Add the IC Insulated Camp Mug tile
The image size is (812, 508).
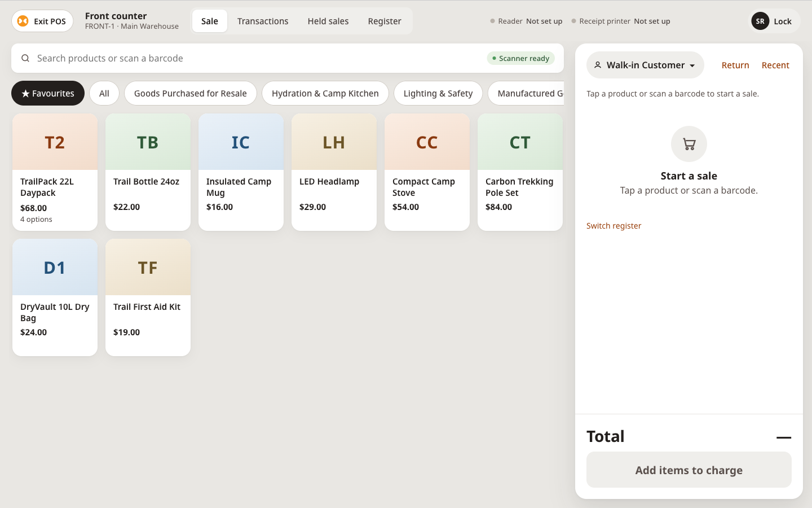coord(241,172)
